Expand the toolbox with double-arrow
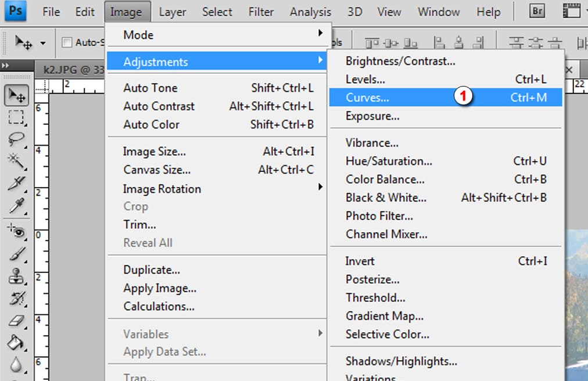The image size is (588, 381). coord(5,66)
